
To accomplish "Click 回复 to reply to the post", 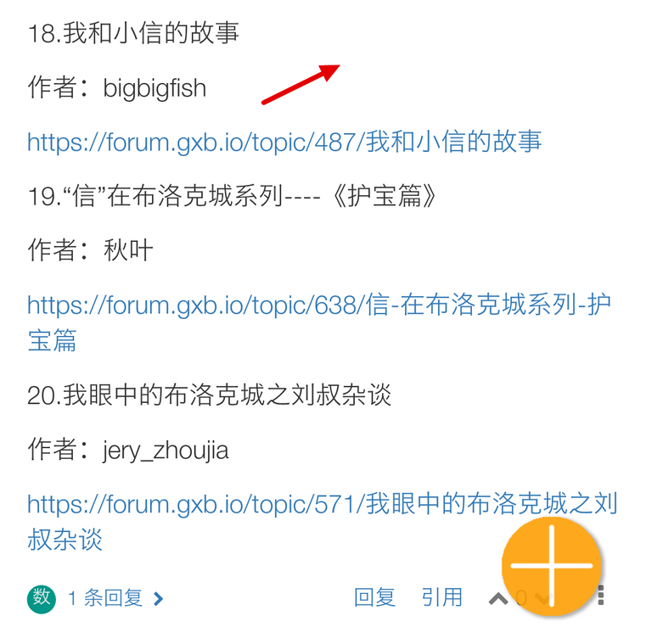I will point(374,597).
